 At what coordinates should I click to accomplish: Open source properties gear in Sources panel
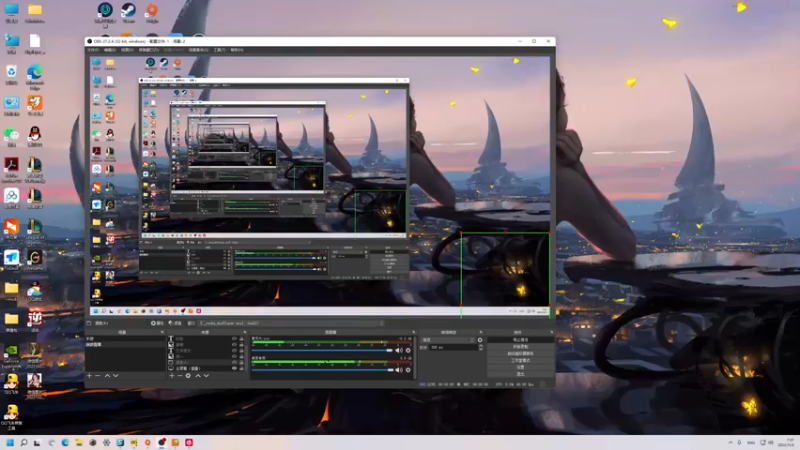(x=188, y=376)
